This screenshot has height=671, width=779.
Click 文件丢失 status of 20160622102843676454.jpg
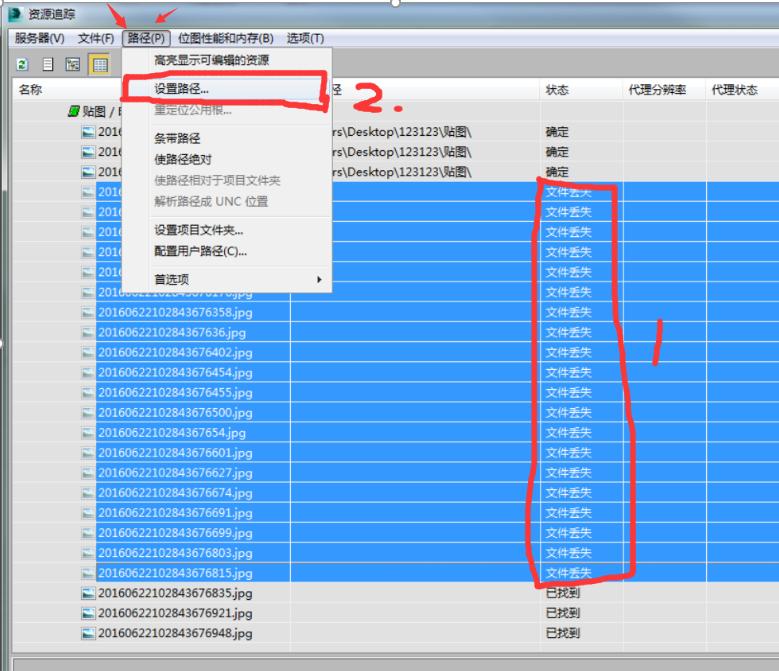568,373
